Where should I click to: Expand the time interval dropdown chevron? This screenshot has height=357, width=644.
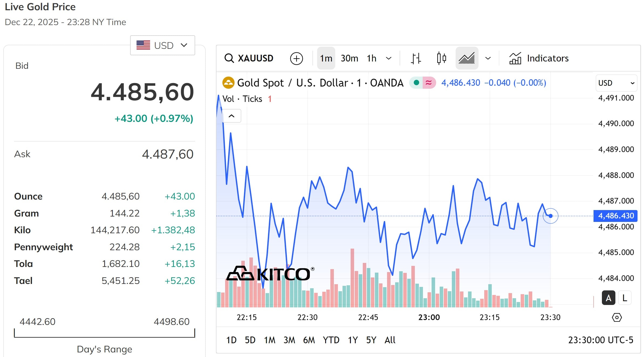click(389, 58)
